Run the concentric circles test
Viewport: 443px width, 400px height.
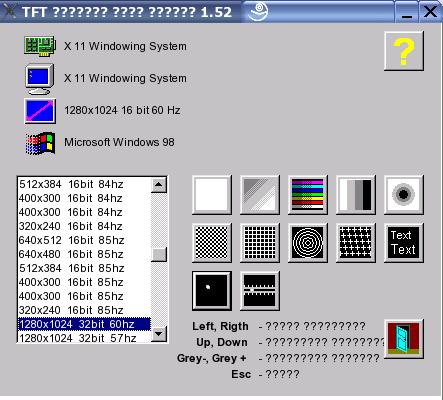[308, 243]
